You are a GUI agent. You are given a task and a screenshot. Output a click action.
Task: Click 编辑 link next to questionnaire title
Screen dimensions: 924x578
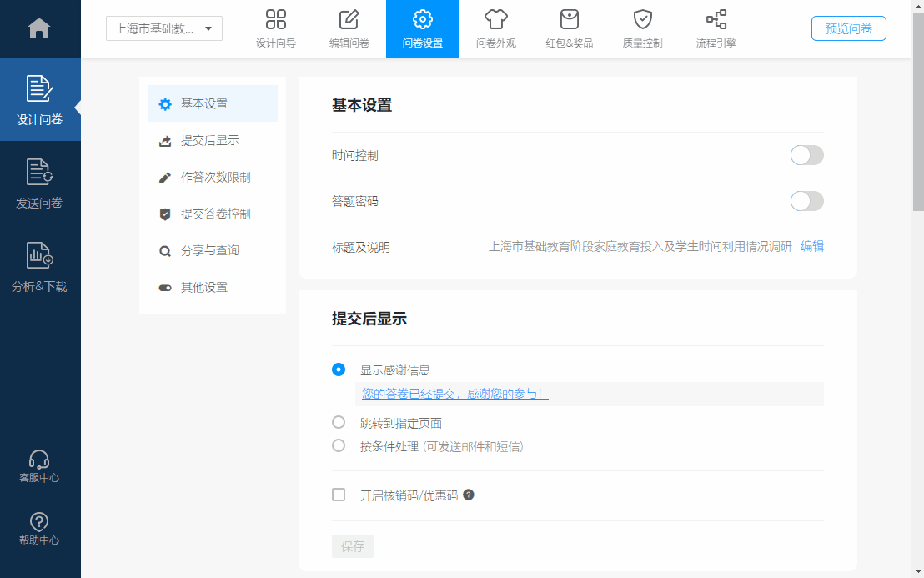(812, 247)
